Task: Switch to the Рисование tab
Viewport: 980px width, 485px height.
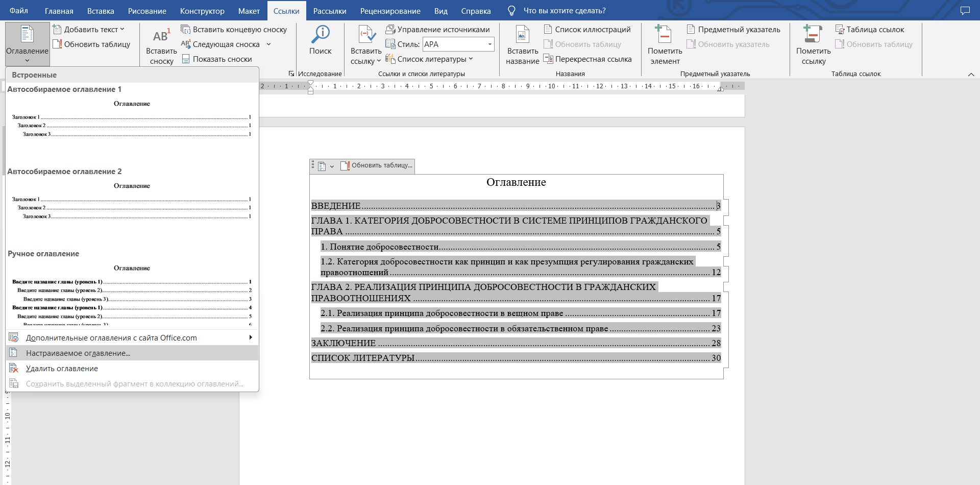Action: [x=147, y=11]
